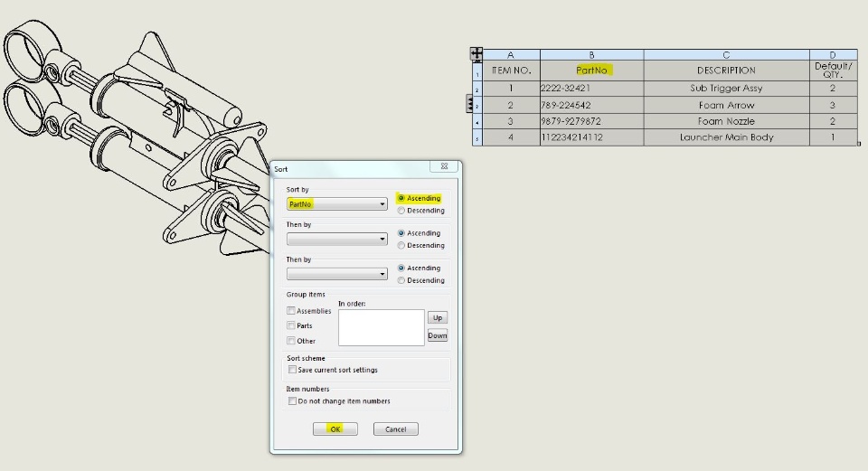The height and width of the screenshot is (471, 868).
Task: Expand the first Then by dropdown
Action: pyautogui.click(x=336, y=239)
